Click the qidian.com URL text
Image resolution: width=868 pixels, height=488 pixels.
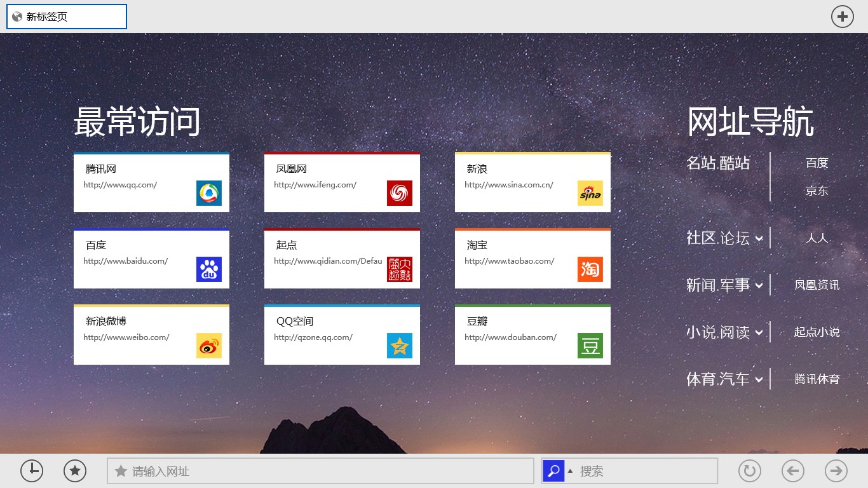click(329, 261)
